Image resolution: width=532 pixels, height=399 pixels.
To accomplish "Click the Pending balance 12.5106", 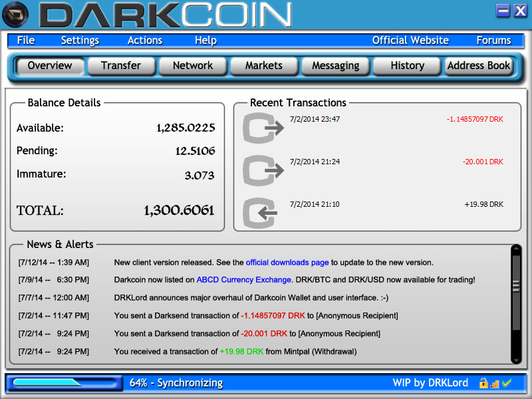I will pyautogui.click(x=195, y=151).
